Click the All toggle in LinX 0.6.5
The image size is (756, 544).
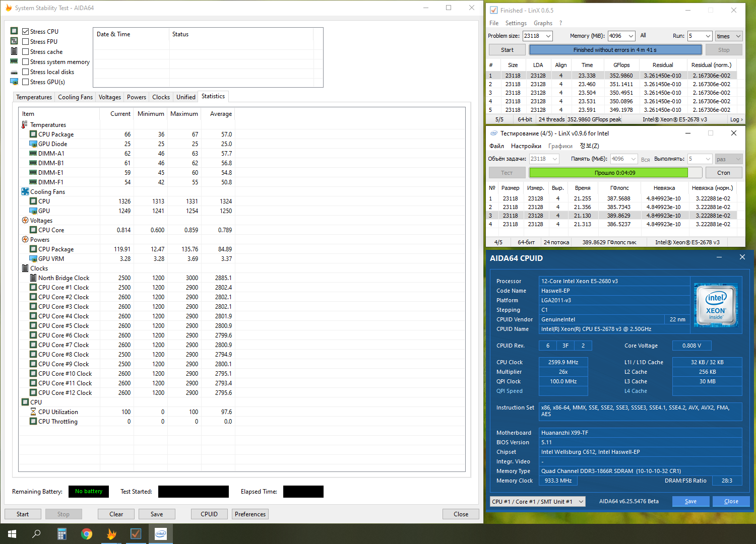coord(643,35)
